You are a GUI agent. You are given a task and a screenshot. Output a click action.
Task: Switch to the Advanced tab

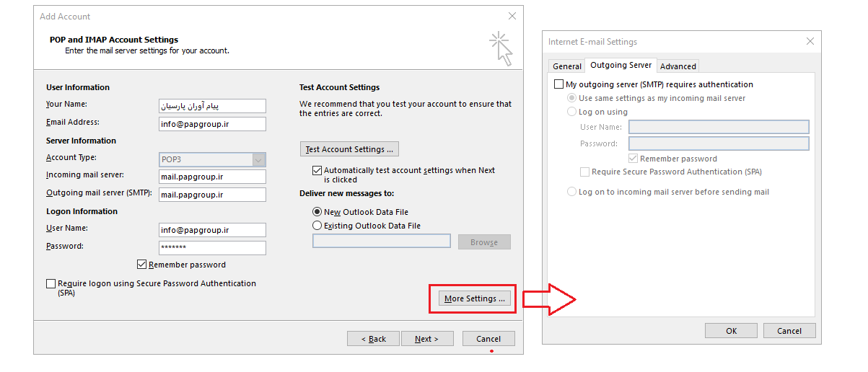(x=678, y=66)
